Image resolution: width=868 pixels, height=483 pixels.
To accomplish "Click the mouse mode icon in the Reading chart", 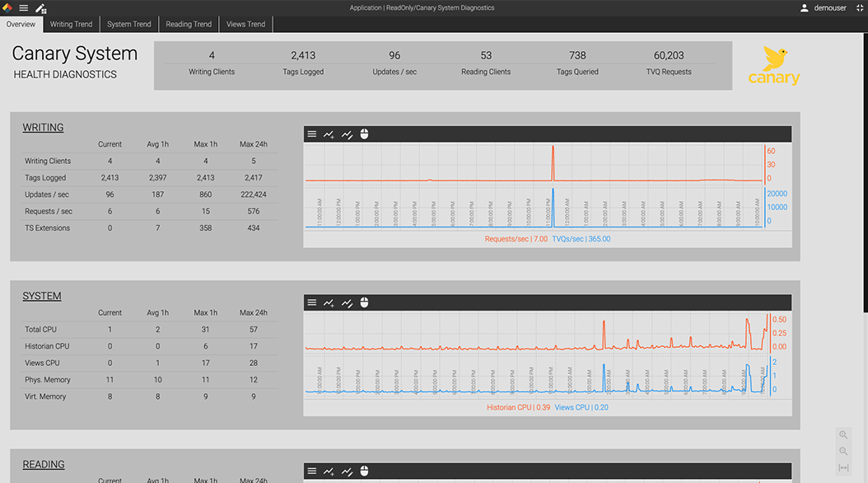I will point(364,471).
